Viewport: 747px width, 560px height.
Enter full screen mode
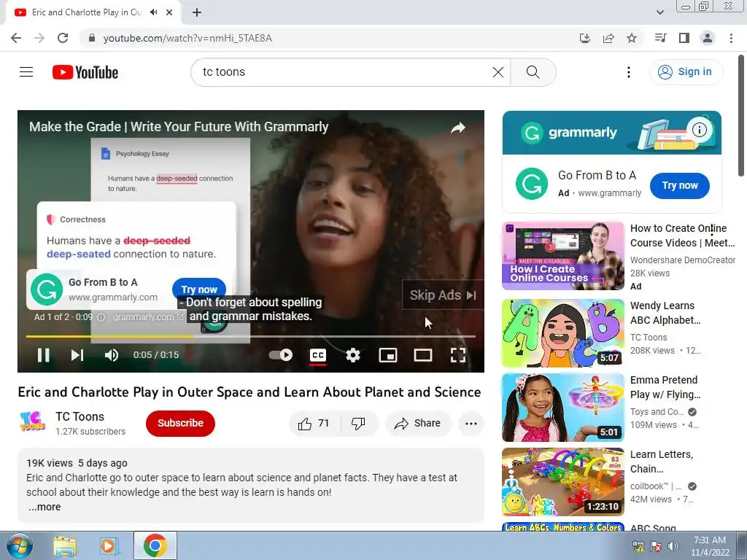[x=458, y=355]
